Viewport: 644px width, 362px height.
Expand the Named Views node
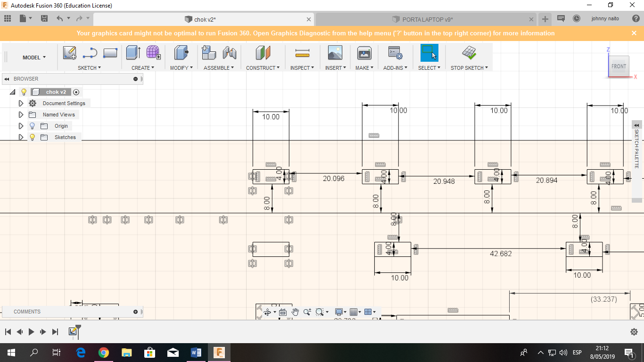(x=21, y=115)
